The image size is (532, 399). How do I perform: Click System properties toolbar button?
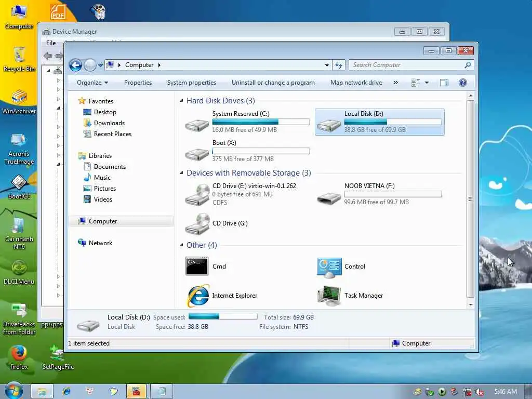coord(191,83)
